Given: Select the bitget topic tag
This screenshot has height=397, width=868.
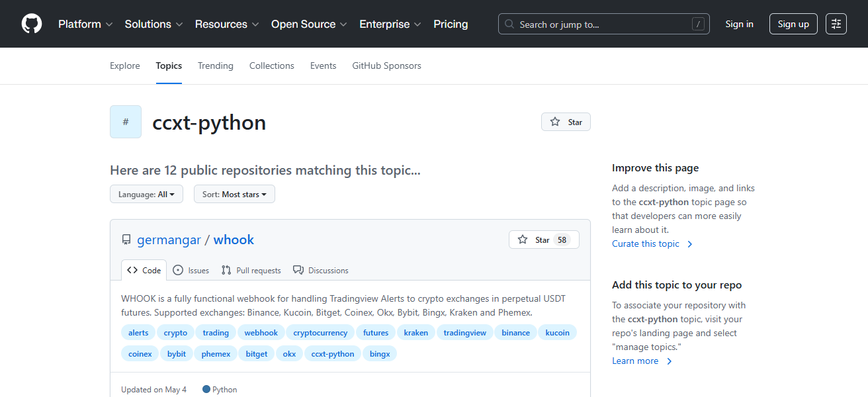Looking at the screenshot, I should coord(257,353).
